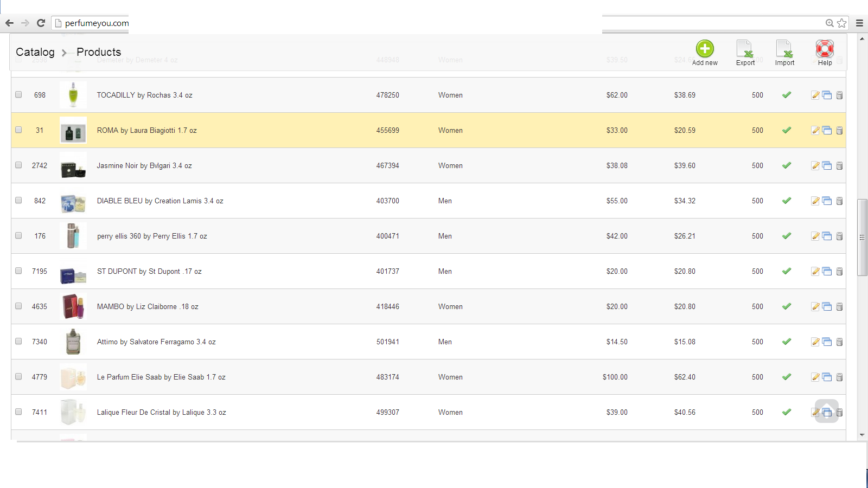Click the code 455699 in the ROMA row
868x488 pixels.
388,130
